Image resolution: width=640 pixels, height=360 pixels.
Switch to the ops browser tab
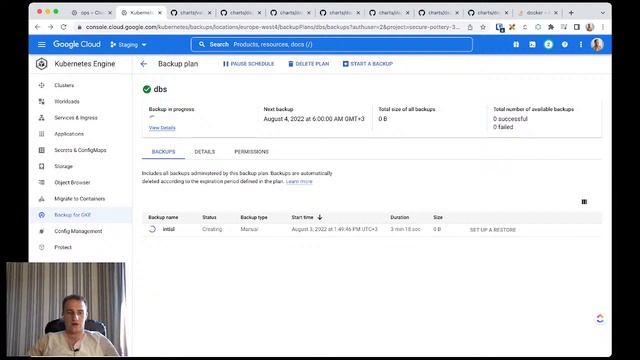(x=92, y=13)
